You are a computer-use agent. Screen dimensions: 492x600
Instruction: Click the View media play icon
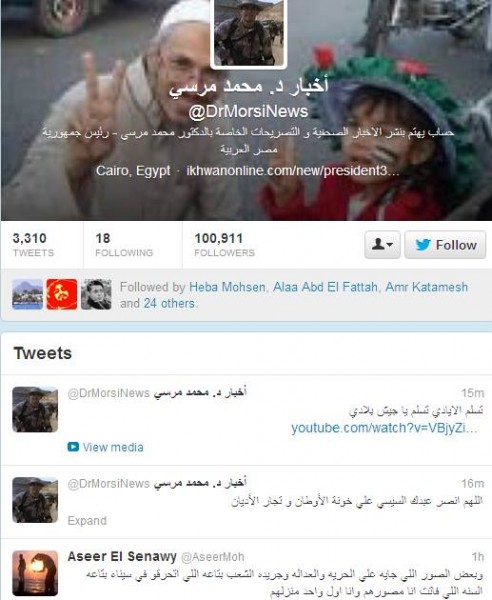click(73, 447)
